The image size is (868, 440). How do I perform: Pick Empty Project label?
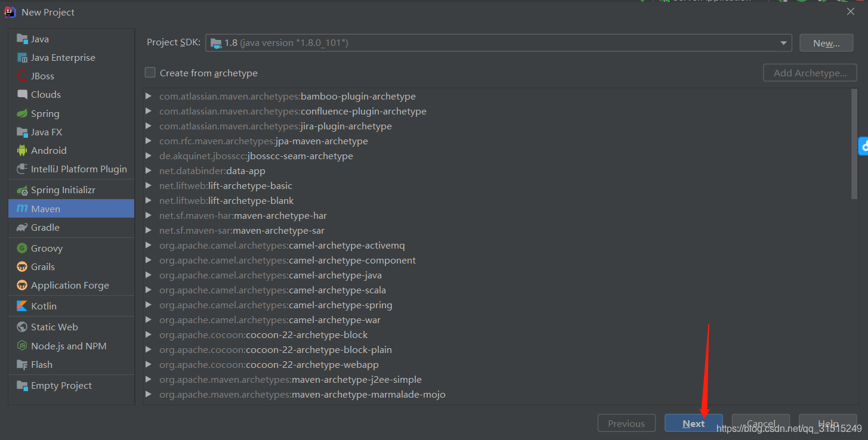click(61, 386)
